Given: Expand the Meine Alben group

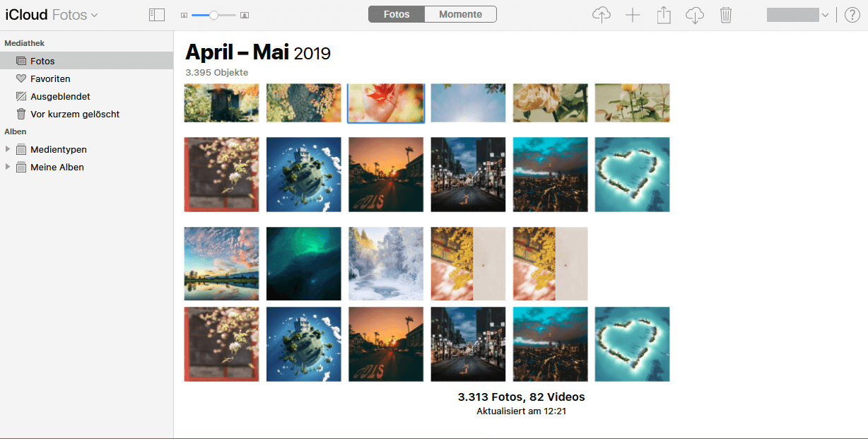Looking at the screenshot, I should click(8, 167).
